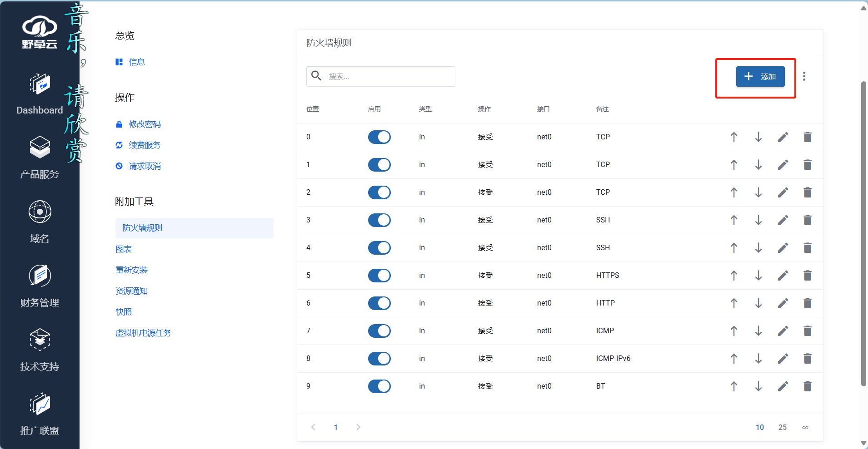Click the 野草云 logo
Screen dimensions: 868x449
coord(40,32)
